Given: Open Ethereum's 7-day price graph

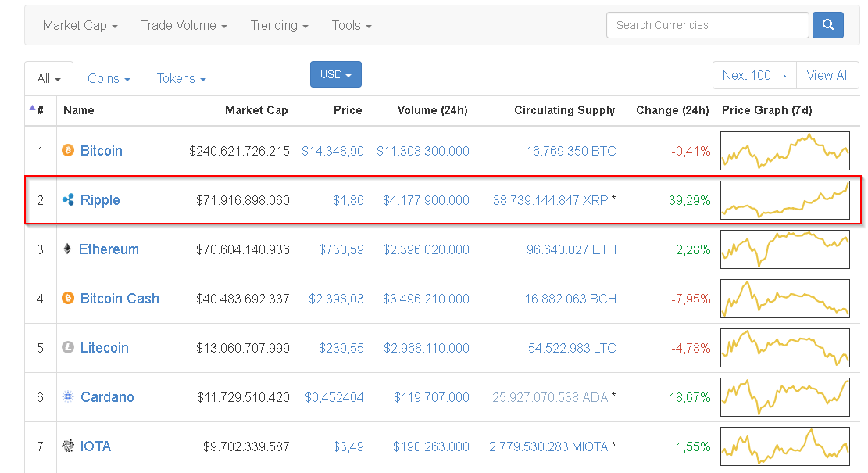Looking at the screenshot, I should point(785,249).
